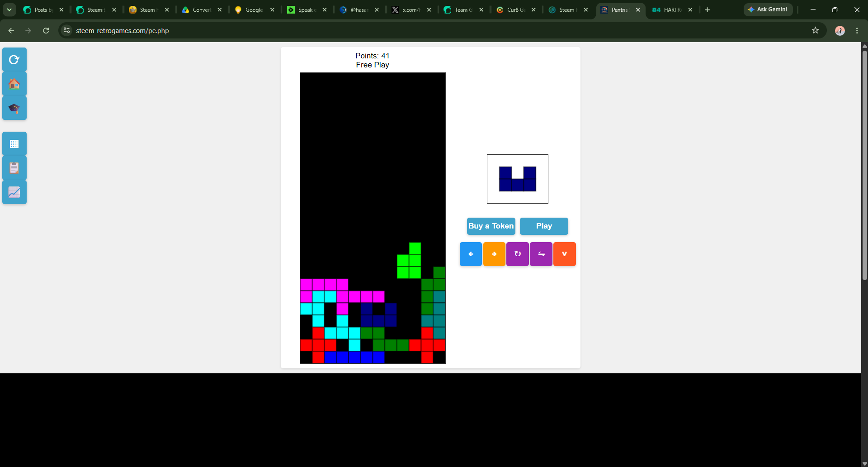Click the browser back arrow
Image resolution: width=868 pixels, height=467 pixels.
[x=11, y=30]
